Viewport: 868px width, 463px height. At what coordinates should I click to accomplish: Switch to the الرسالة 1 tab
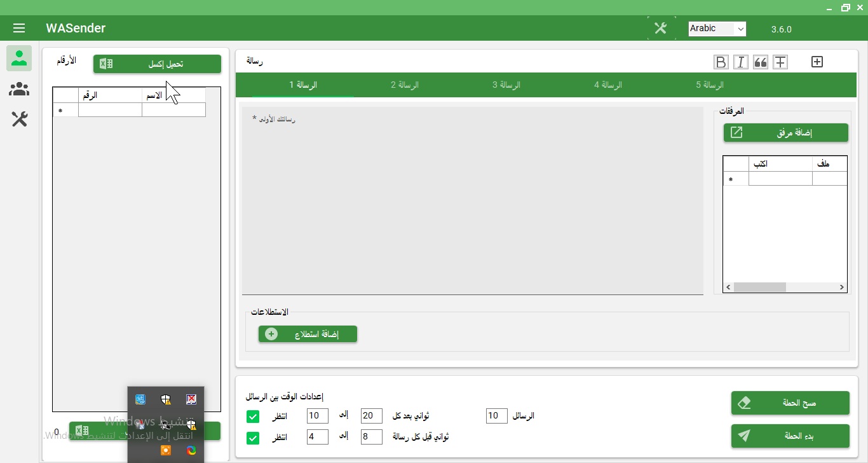click(303, 85)
